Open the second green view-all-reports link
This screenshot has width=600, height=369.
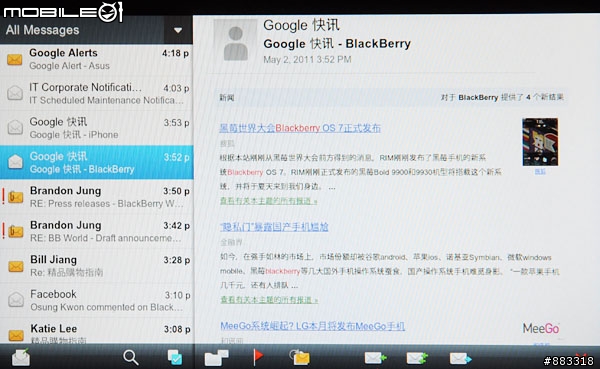click(x=269, y=300)
